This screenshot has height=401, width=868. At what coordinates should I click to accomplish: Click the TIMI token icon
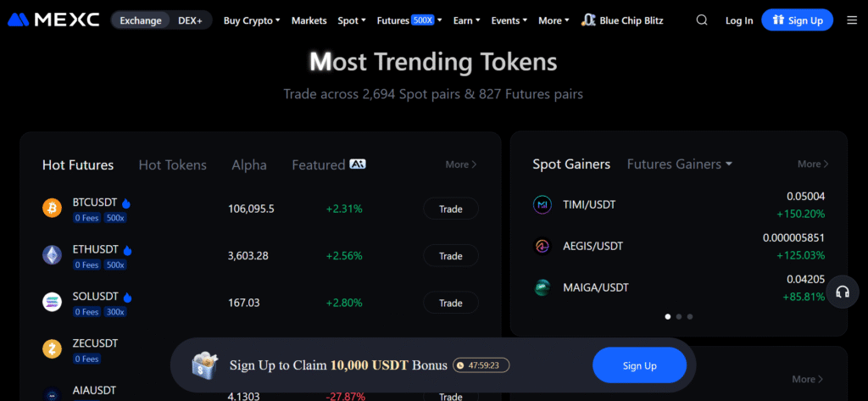click(542, 204)
